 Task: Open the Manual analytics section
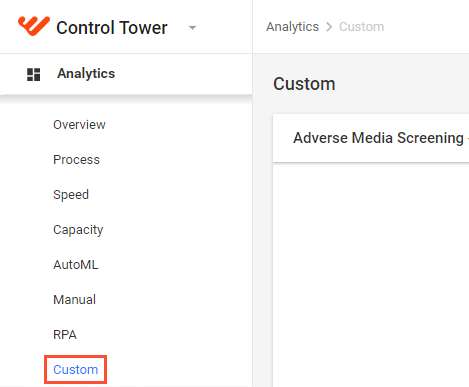[x=74, y=300]
